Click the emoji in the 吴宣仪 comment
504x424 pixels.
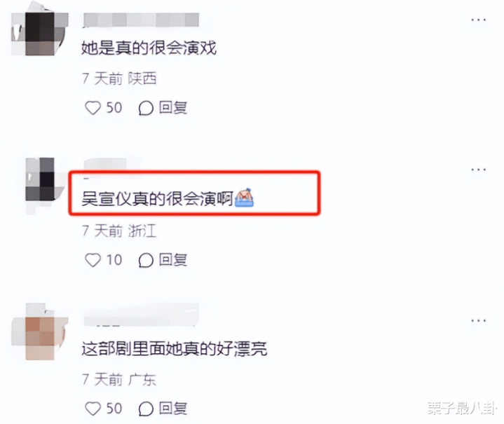click(244, 197)
